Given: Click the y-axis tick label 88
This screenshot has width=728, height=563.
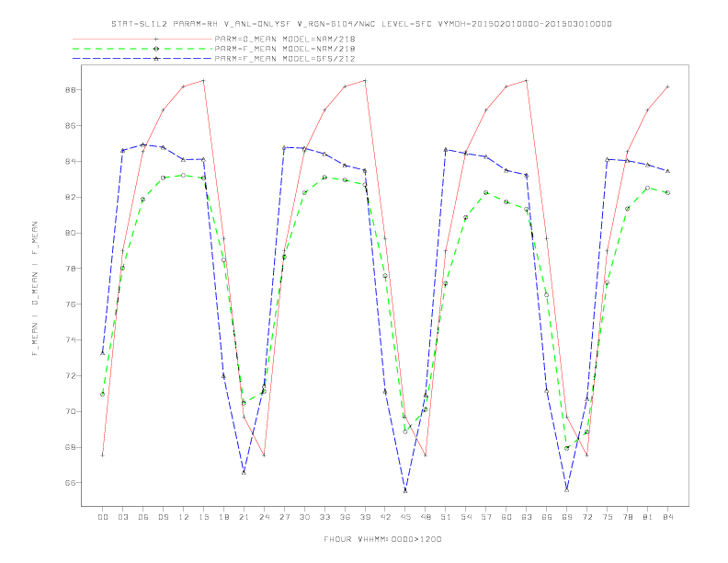Looking at the screenshot, I should (x=70, y=89).
